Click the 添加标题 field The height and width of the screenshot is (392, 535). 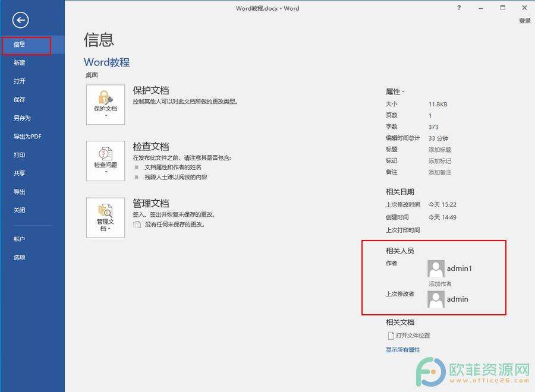coord(440,149)
